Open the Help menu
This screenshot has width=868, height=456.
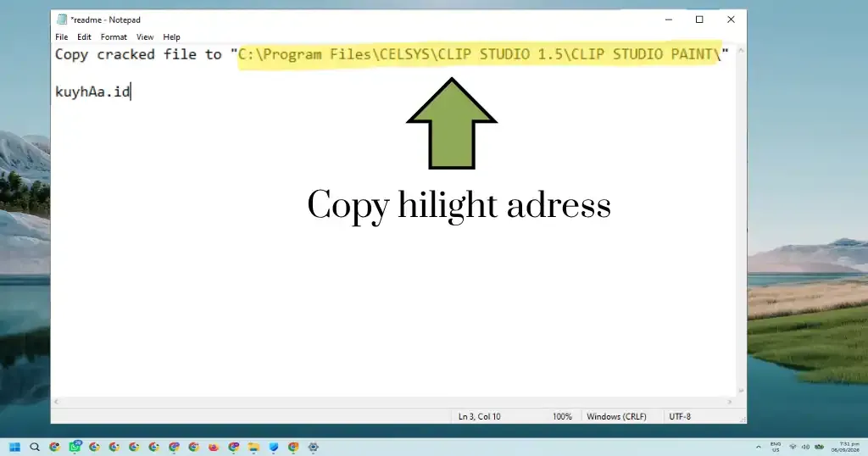coord(171,37)
